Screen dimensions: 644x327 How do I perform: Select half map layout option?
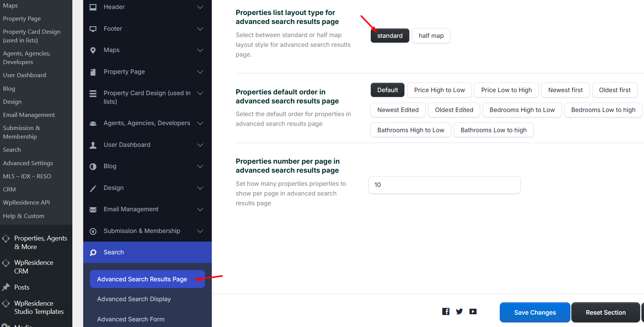click(x=431, y=36)
